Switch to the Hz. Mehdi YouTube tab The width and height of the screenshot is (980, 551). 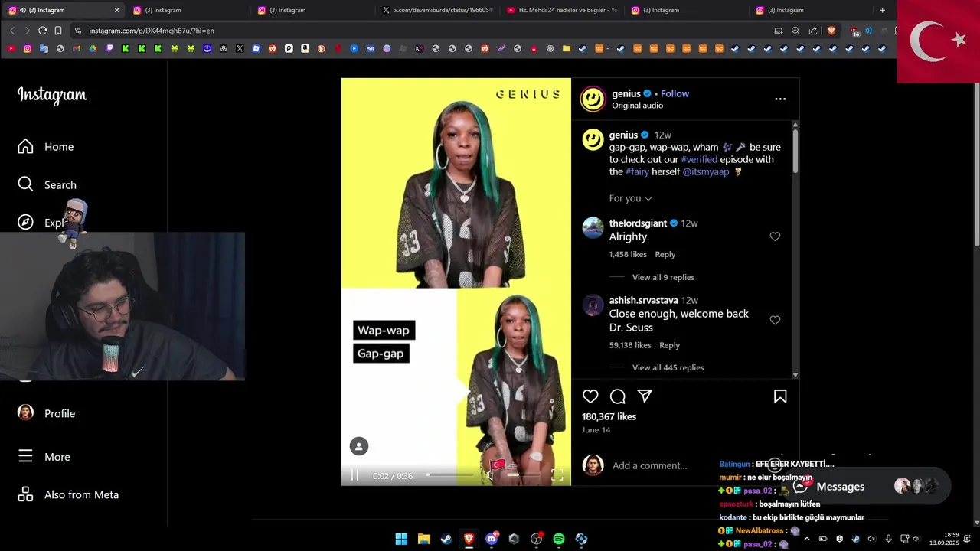tap(561, 10)
